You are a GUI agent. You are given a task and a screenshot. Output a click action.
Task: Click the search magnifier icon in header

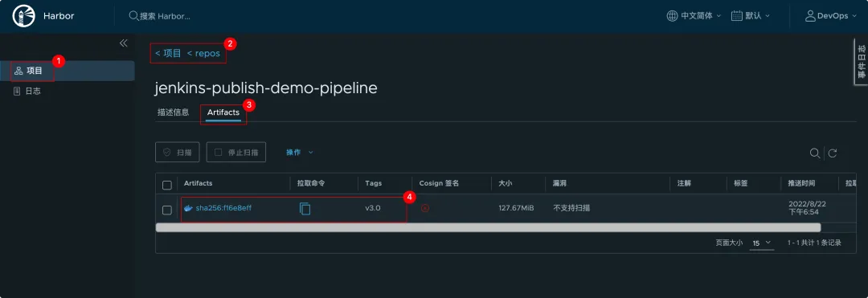click(133, 16)
